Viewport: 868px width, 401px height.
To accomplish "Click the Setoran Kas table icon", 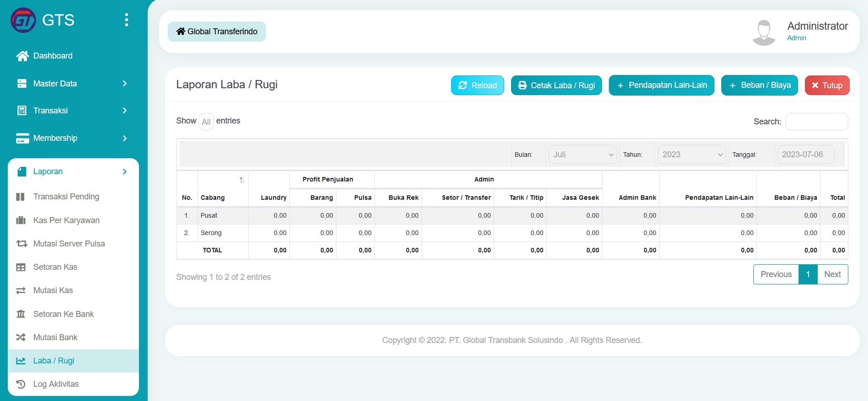I will 21,267.
